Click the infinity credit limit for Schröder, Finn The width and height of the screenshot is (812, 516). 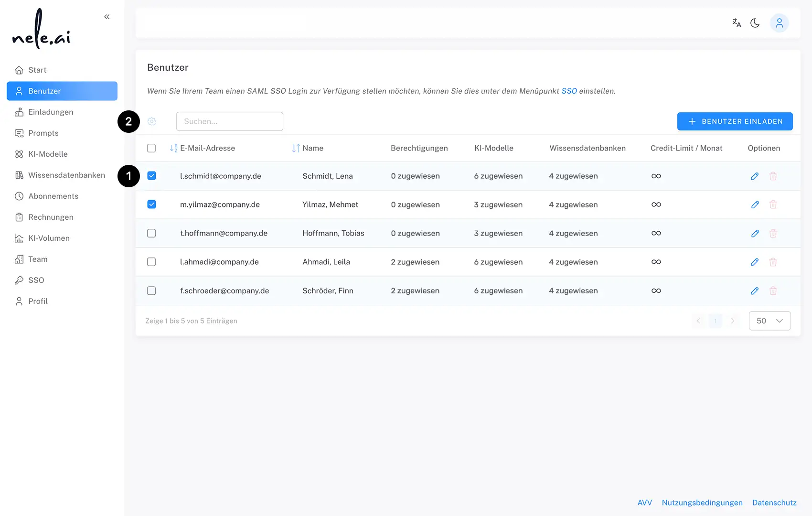656,290
